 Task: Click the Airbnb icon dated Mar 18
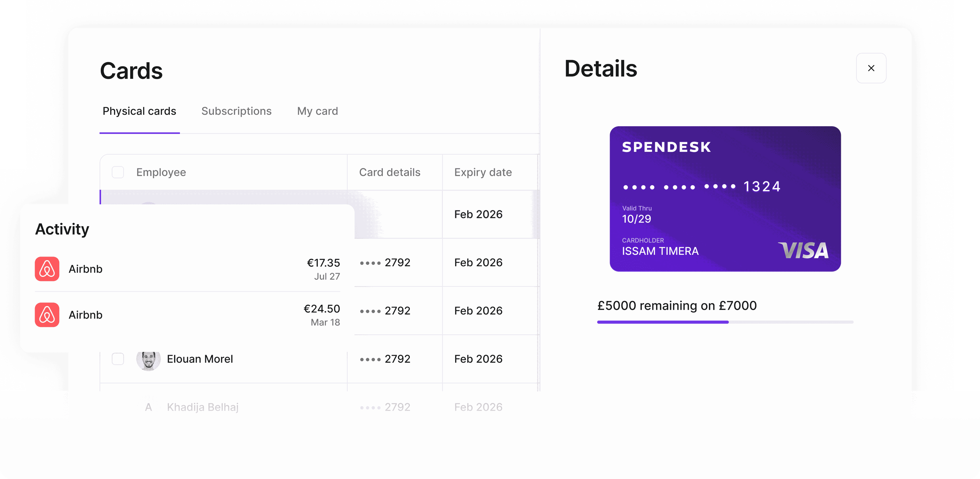pos(47,315)
